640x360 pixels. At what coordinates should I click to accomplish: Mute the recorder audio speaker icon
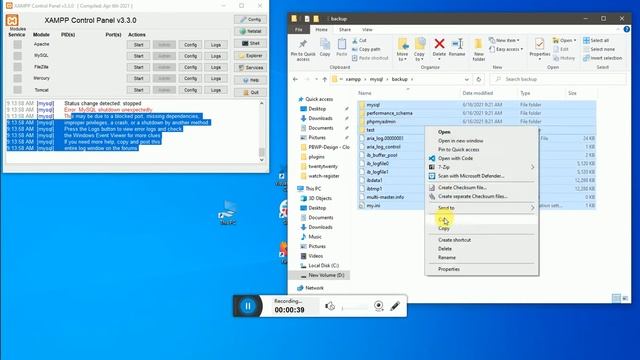330,306
